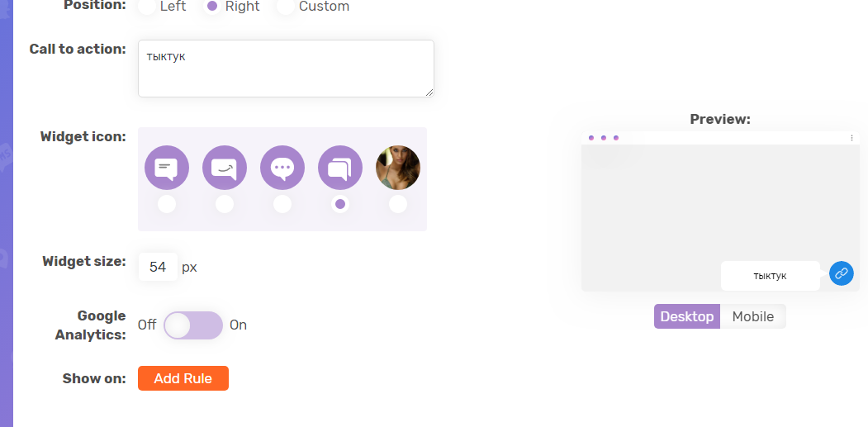
Task: Click the Call to action text area
Action: coord(286,69)
